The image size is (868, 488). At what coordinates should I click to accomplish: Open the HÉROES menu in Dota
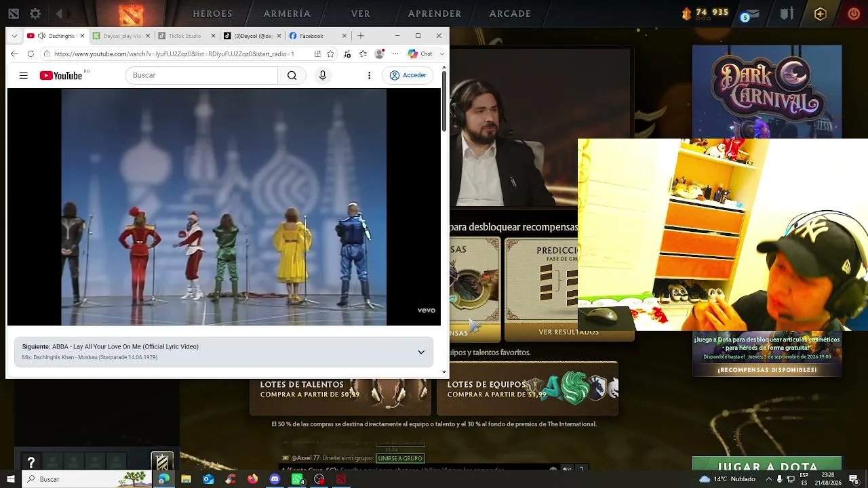[x=212, y=14]
